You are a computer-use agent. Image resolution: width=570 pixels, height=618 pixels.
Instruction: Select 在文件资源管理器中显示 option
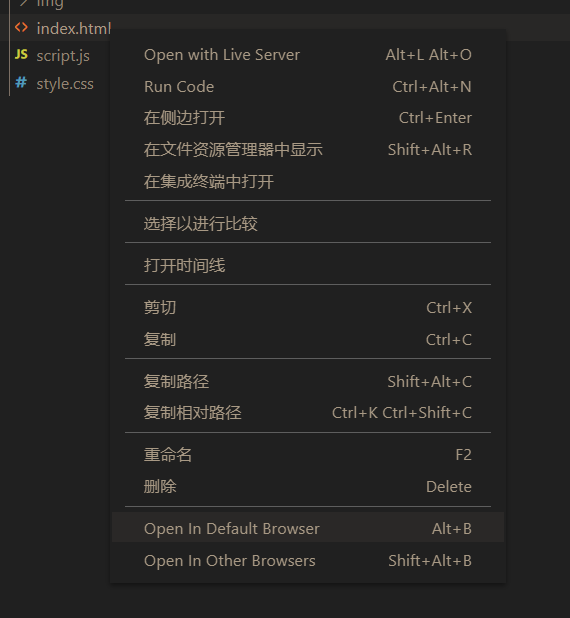[308, 150]
